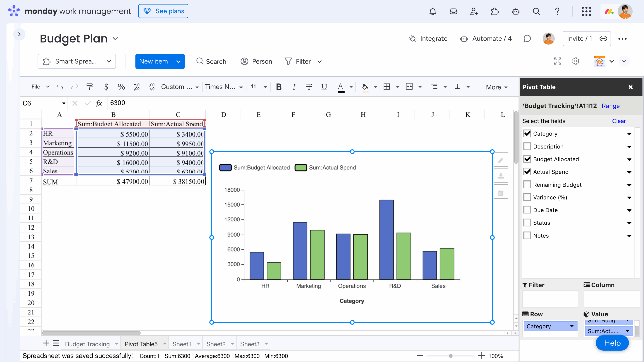The height and width of the screenshot is (362, 644).
Task: Apply percent format from toolbar
Action: 121,87
